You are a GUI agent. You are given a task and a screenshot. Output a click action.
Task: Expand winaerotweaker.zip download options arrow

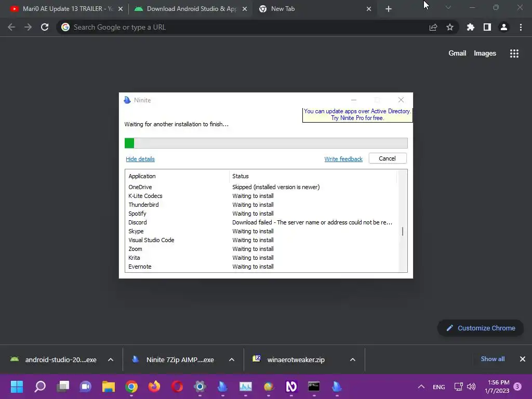coord(353,360)
